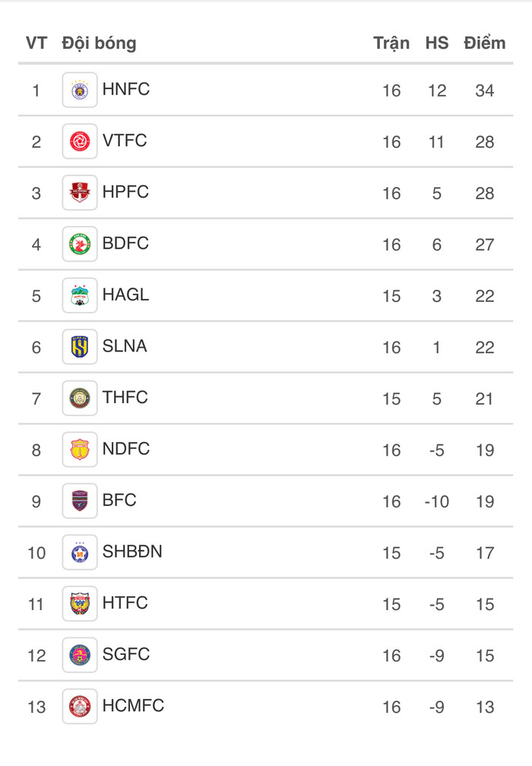Select the HCMFC points value 13
Screen dimensions: 532x766
pyautogui.click(x=485, y=707)
